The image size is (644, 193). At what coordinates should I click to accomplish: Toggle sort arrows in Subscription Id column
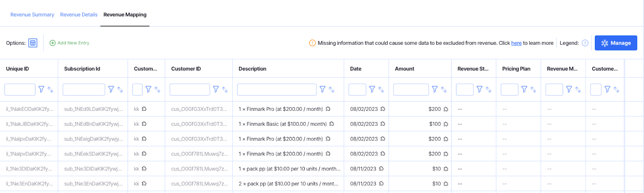(x=120, y=89)
